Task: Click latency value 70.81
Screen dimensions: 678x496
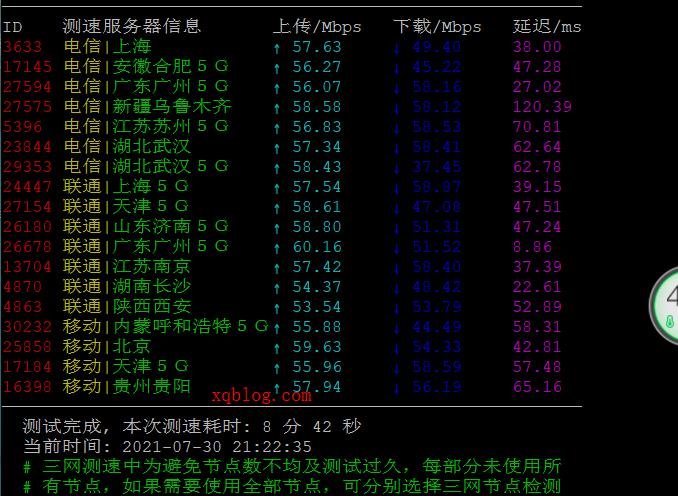Action: click(x=537, y=127)
